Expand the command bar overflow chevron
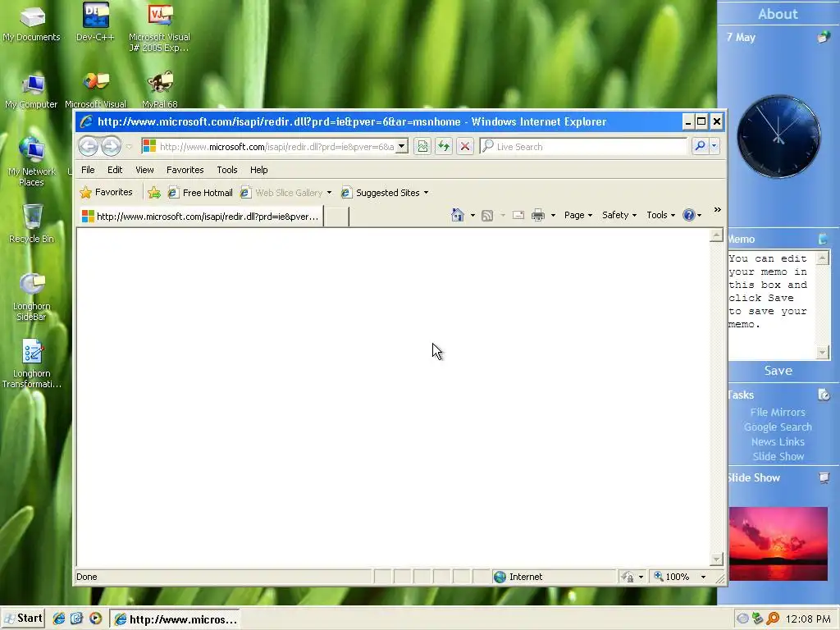Screen dimensions: 840x630 click(717, 209)
